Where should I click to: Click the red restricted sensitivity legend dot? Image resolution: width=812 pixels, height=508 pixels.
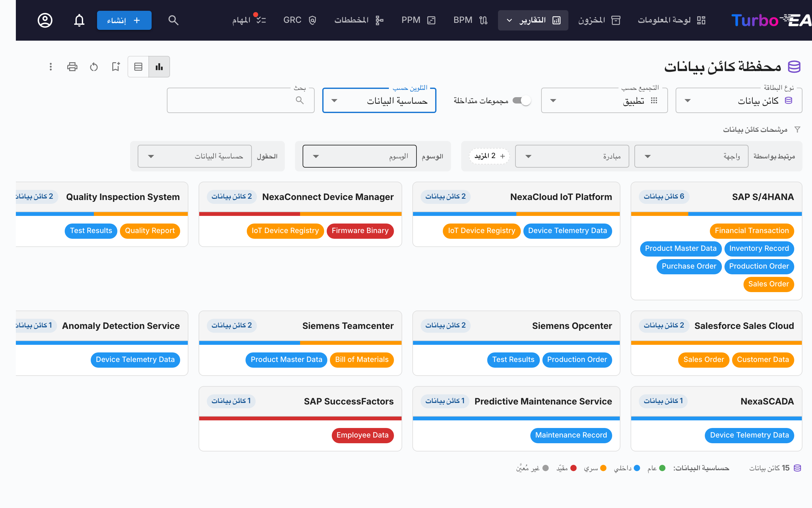coord(573,468)
